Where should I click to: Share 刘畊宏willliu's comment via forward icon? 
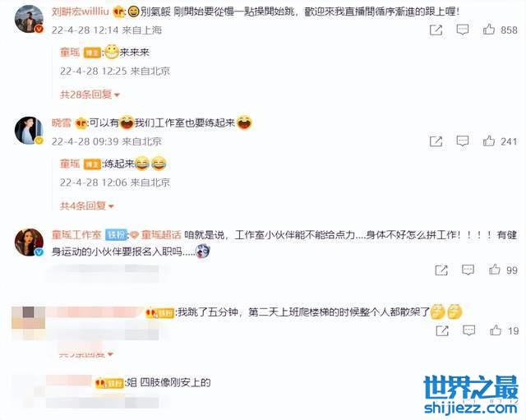click(436, 30)
